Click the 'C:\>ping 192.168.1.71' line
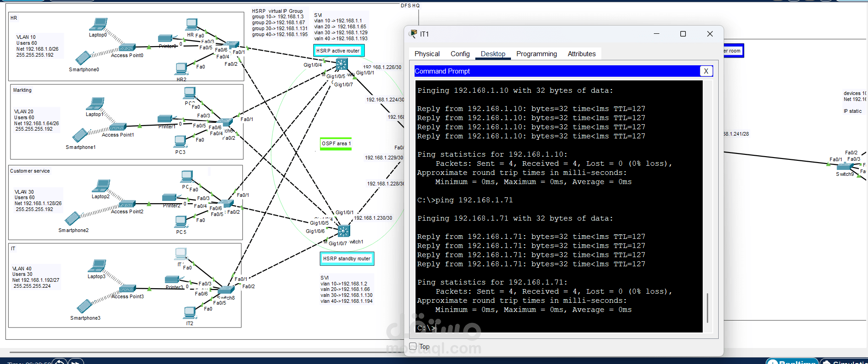 coord(465,200)
